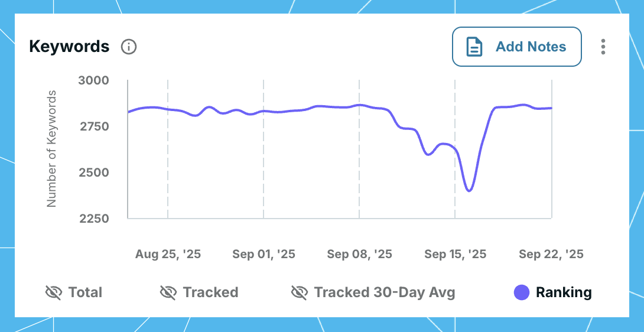Click the Tracked 30-Day Avg legend text
This screenshot has width=644, height=332.
point(385,292)
